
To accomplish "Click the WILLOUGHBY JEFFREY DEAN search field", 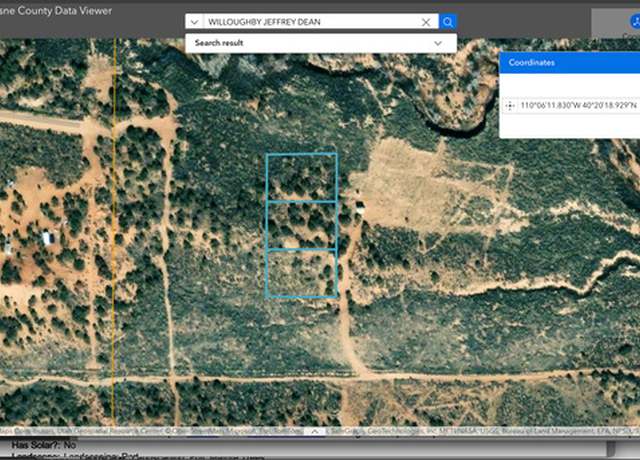I will pos(311,22).
